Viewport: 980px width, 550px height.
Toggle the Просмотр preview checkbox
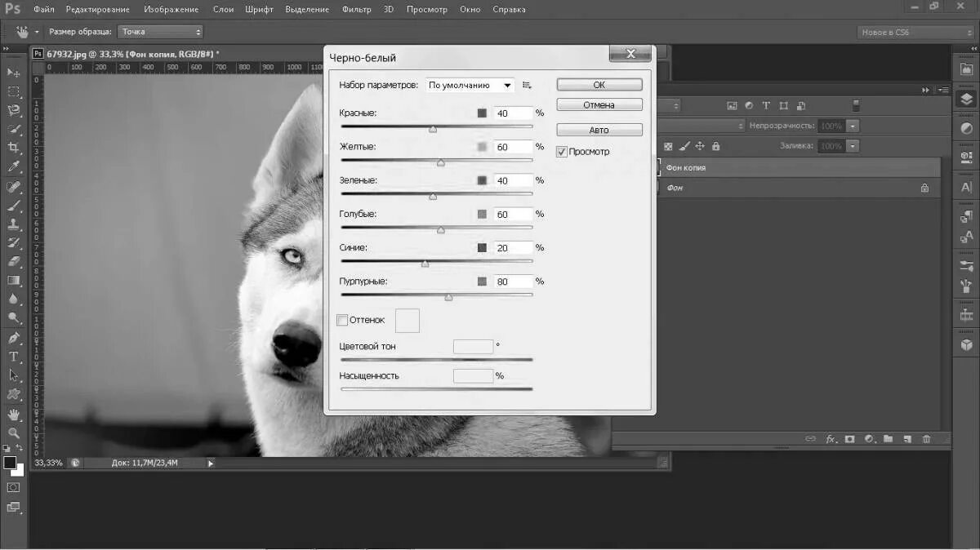tap(562, 152)
